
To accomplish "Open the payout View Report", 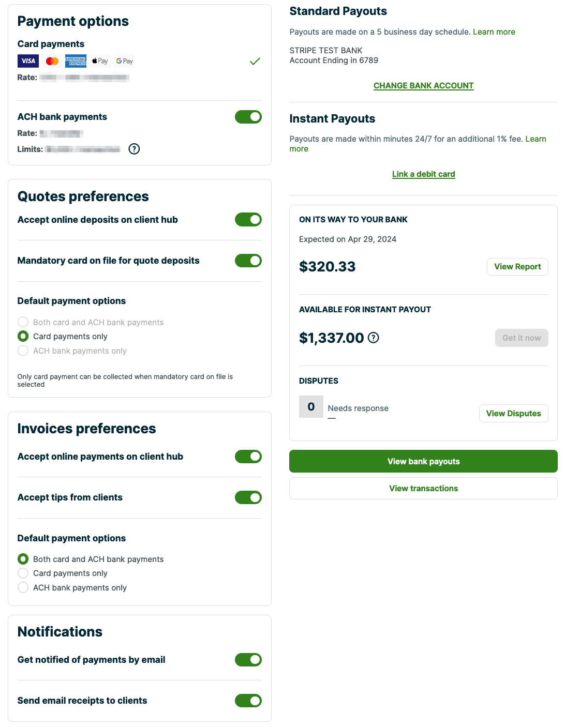I will click(x=517, y=266).
